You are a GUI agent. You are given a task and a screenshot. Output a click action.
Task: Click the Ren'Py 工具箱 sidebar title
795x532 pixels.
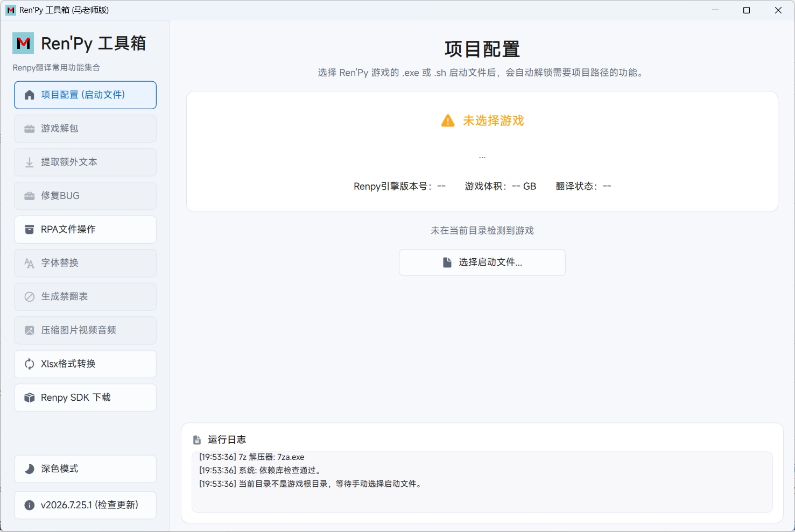click(94, 44)
